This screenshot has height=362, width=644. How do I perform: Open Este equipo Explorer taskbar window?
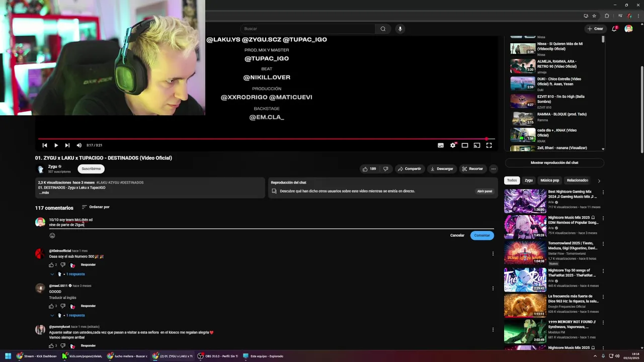[264, 356]
